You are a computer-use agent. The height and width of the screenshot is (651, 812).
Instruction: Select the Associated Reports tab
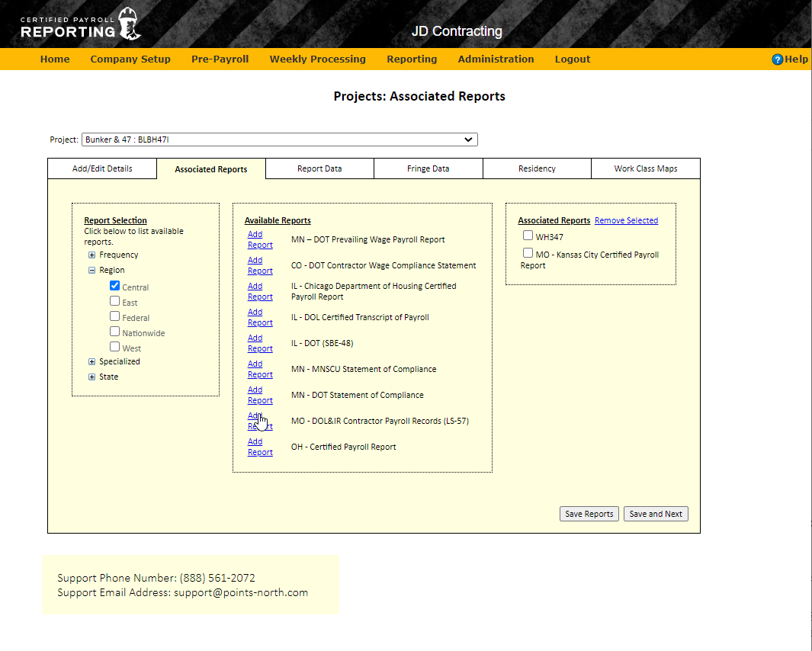pyautogui.click(x=210, y=169)
